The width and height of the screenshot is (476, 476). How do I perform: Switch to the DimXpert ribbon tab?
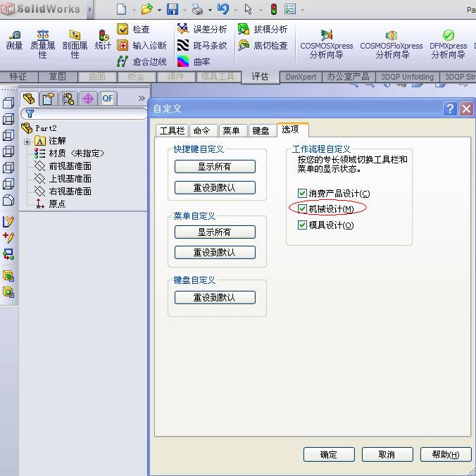[301, 77]
